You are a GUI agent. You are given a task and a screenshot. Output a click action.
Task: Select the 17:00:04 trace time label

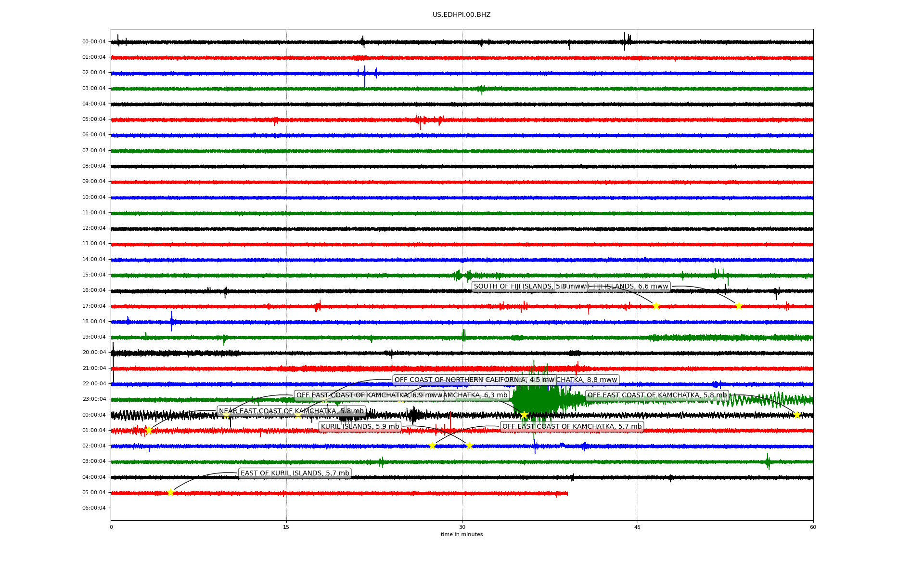94,306
